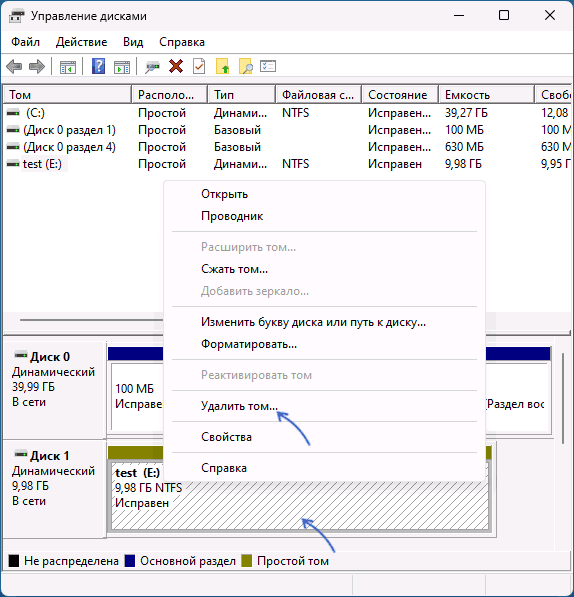574x597 pixels.
Task: Click the Disk Management title bar icon
Action: pos(16,16)
